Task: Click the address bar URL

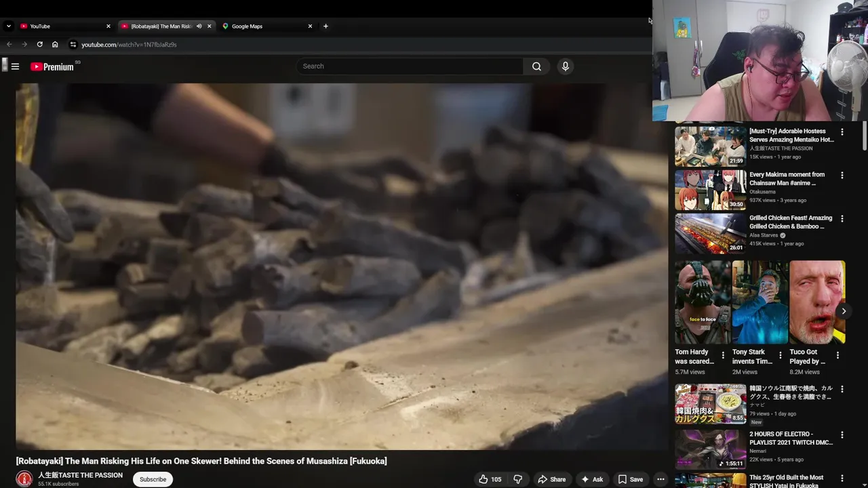Action: click(x=129, y=45)
